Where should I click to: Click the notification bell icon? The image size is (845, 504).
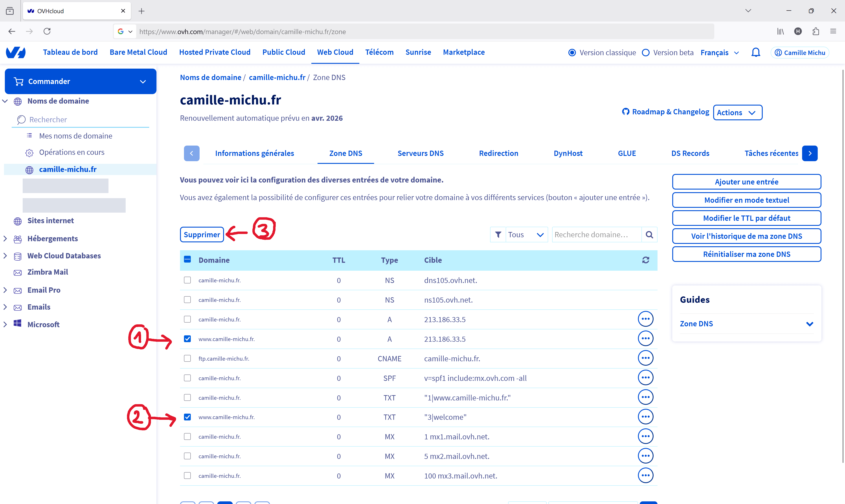(x=755, y=53)
